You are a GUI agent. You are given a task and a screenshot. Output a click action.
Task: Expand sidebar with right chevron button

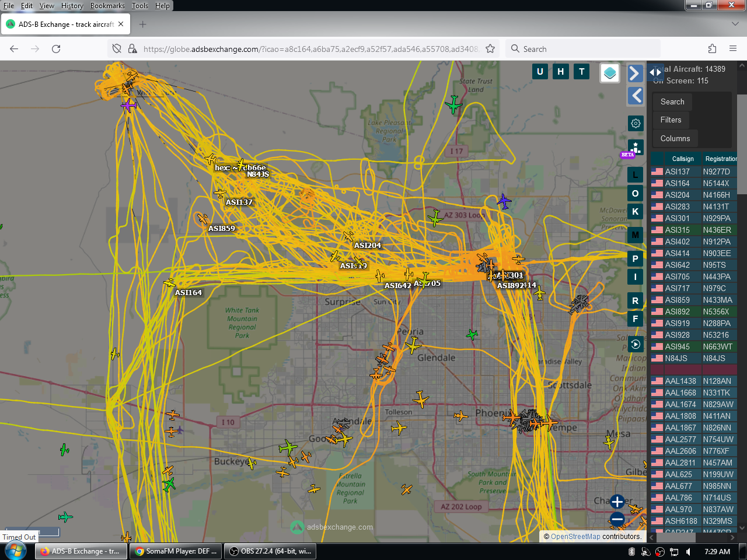635,73
